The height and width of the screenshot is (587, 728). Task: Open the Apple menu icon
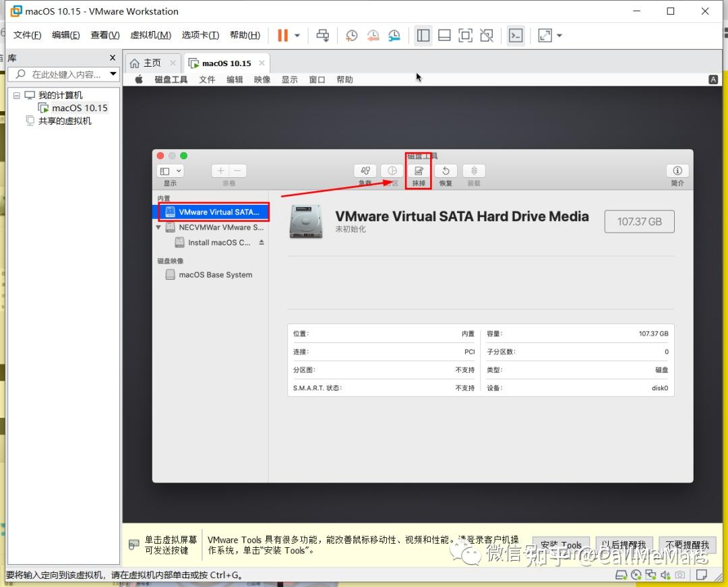coord(139,80)
